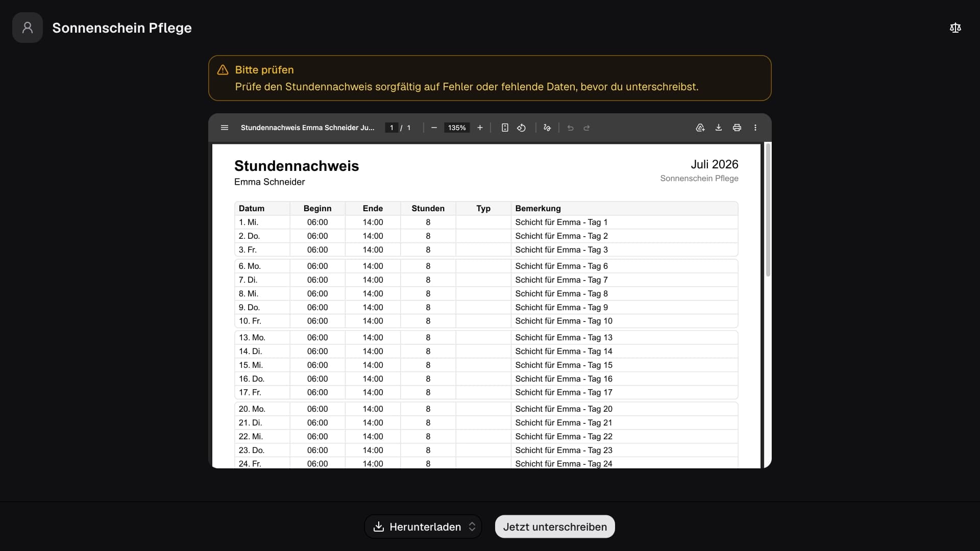Save the PDF to Drive

click(700, 128)
